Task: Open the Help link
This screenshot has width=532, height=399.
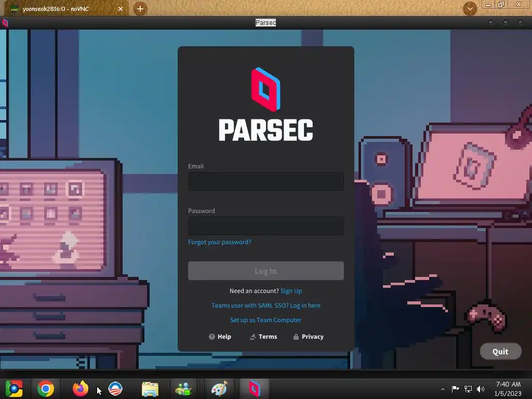Action: click(220, 337)
